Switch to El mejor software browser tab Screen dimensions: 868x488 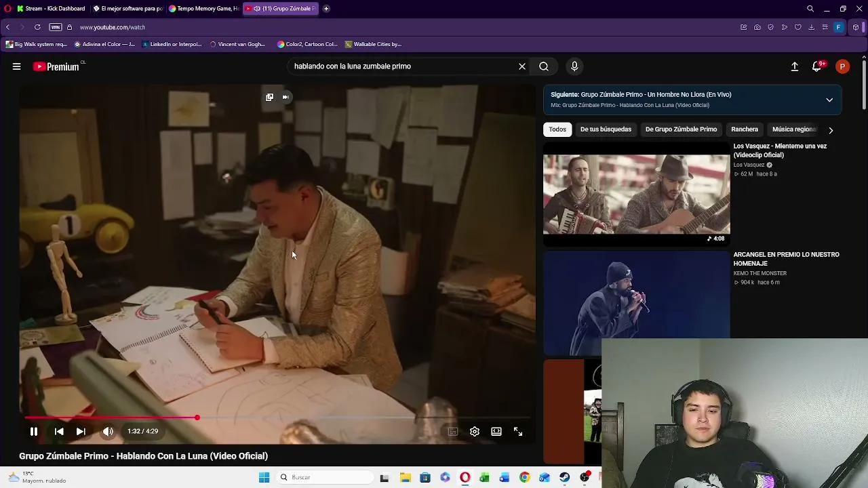[127, 9]
